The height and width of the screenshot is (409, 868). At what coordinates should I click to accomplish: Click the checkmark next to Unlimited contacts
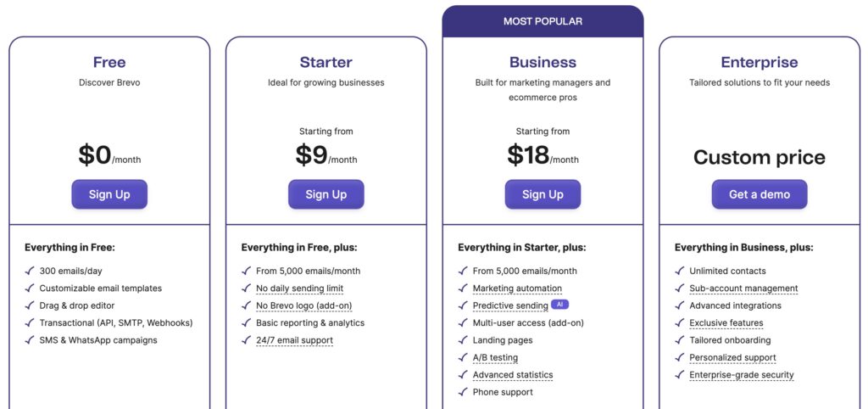[x=679, y=272]
